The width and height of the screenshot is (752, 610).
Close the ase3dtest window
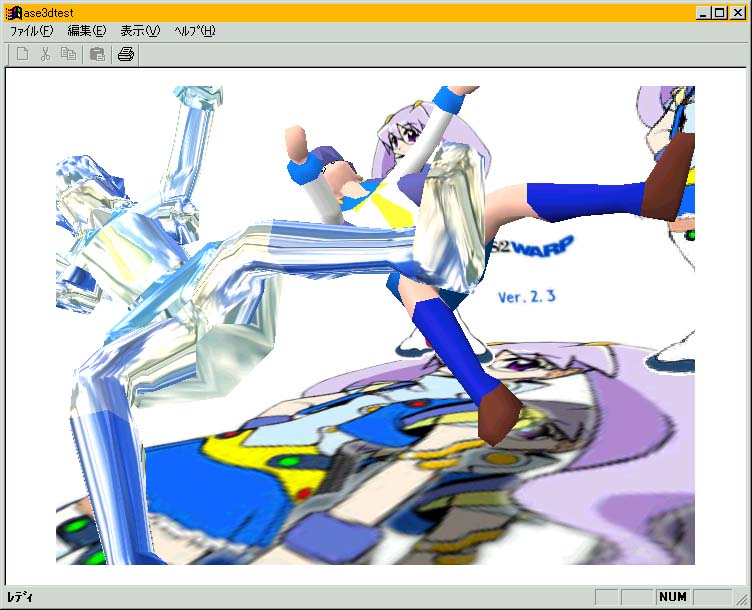[x=738, y=13]
